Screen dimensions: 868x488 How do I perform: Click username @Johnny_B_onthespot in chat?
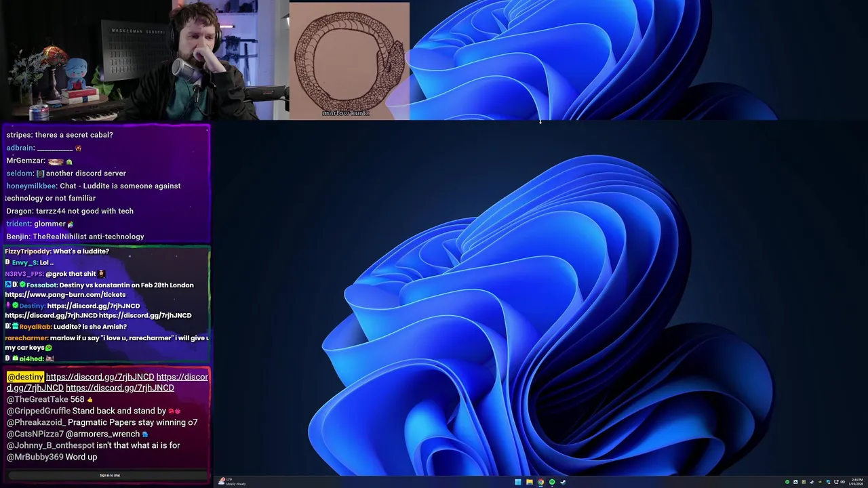[50, 445]
